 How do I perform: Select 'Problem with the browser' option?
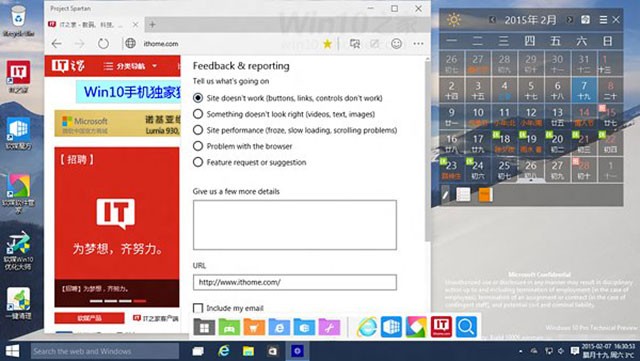198,146
